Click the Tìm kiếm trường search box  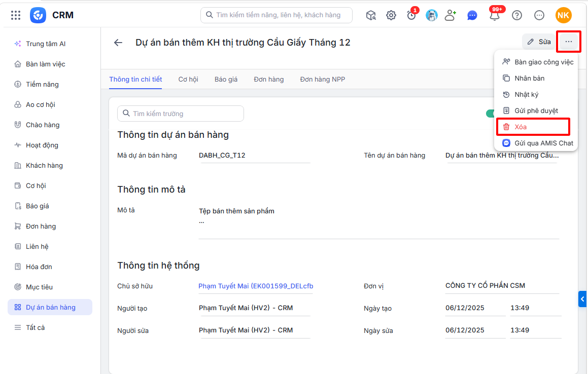(x=181, y=114)
